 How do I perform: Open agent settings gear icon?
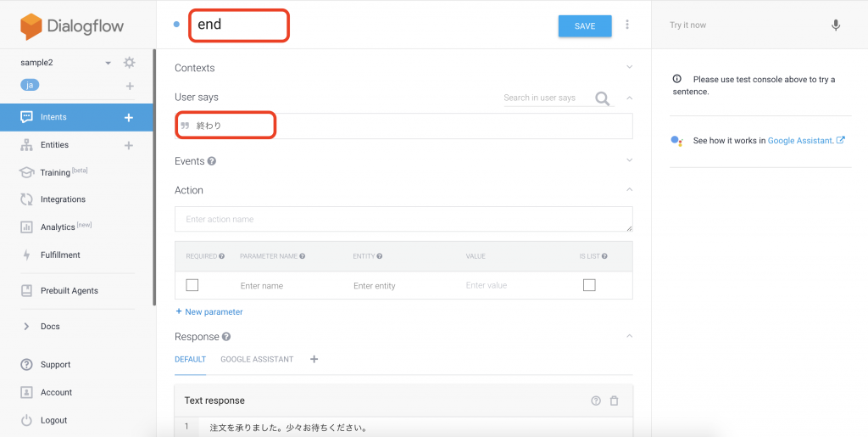(x=129, y=63)
